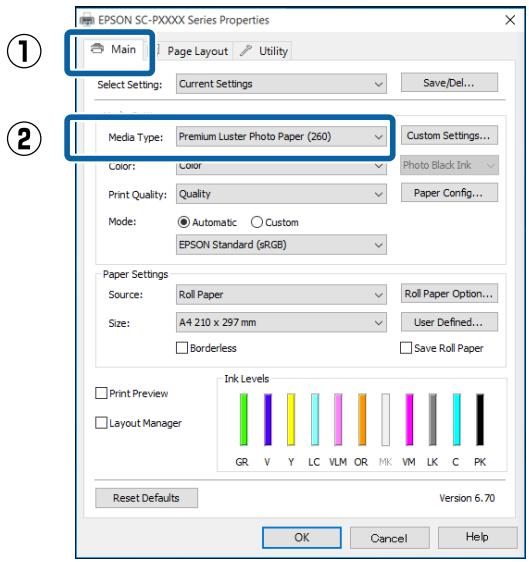Click the Save/Del... button

(449, 82)
